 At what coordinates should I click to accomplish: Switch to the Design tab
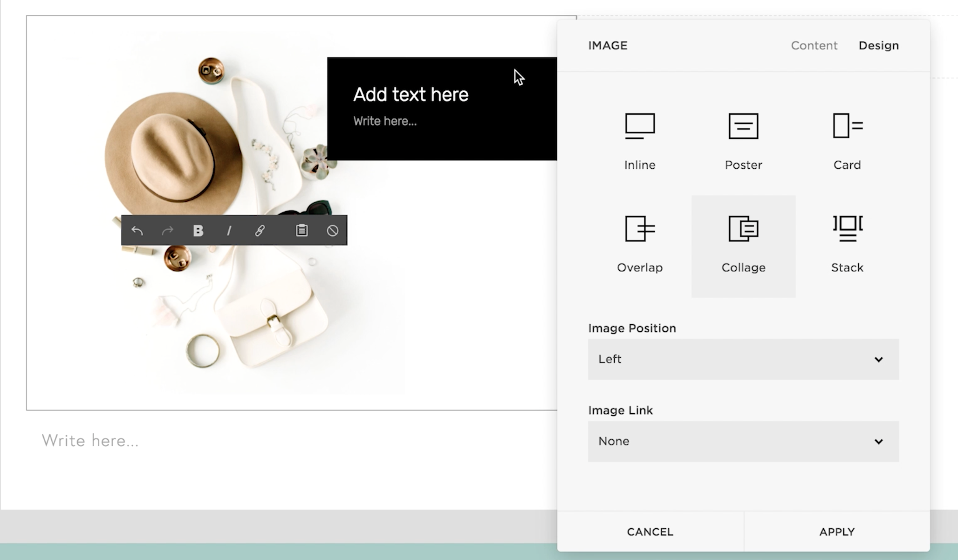879,46
